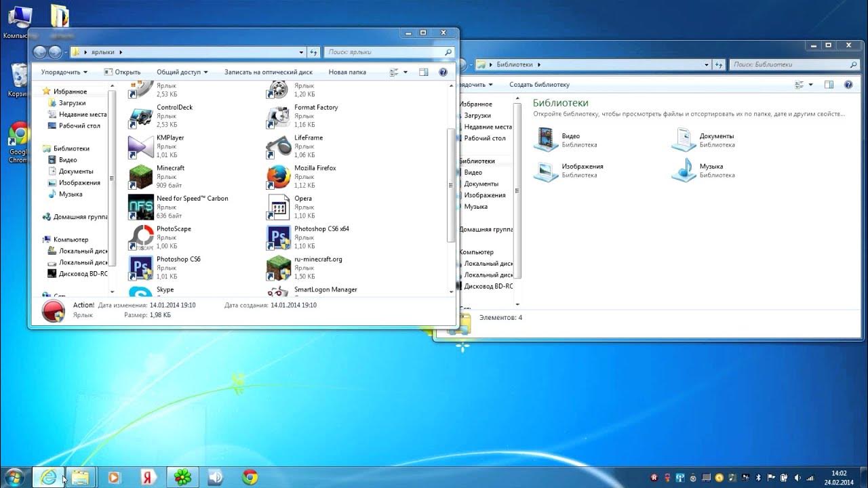Select the ru-minecraft.org shortcut

304,268
